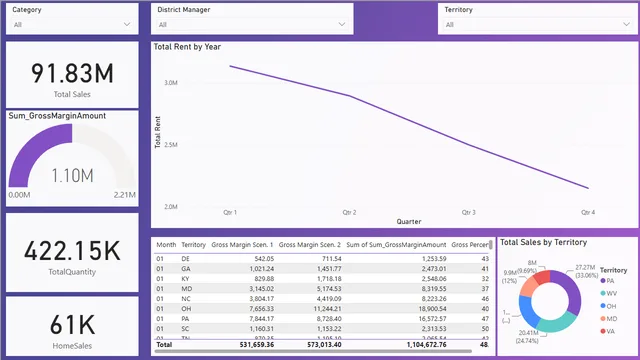Click the total 1,104,672.76 cell

(426, 345)
